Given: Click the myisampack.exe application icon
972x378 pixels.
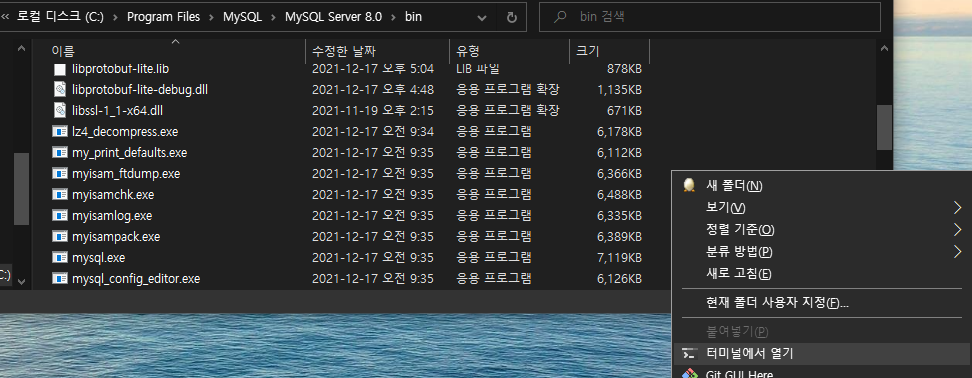Looking at the screenshot, I should click(60, 237).
